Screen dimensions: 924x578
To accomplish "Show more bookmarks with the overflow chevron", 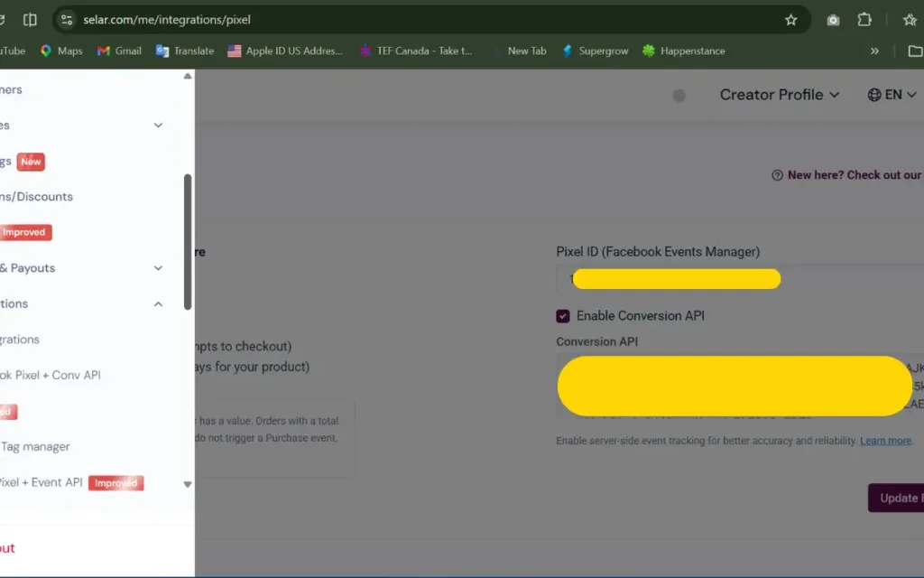I will [x=874, y=51].
